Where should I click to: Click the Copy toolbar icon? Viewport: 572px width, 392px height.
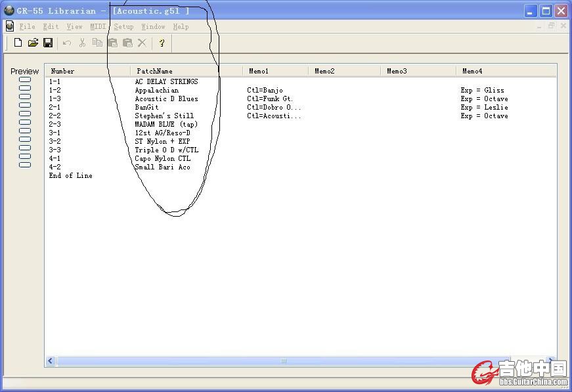click(x=97, y=43)
